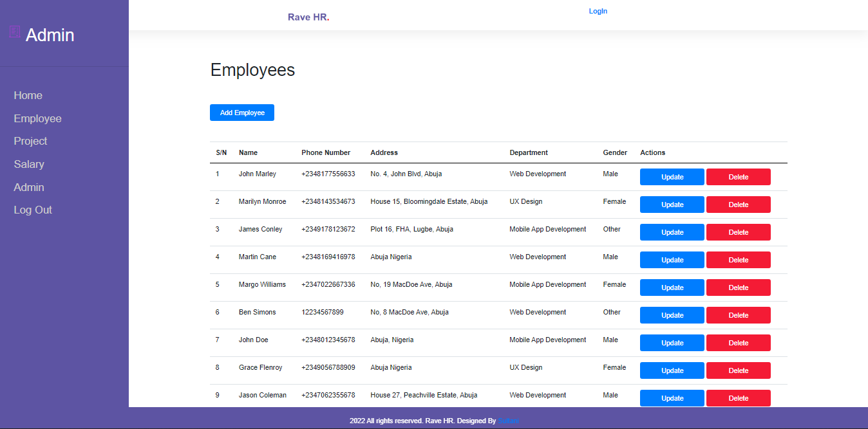868x429 pixels.
Task: Update John Doe's record
Action: pos(672,343)
